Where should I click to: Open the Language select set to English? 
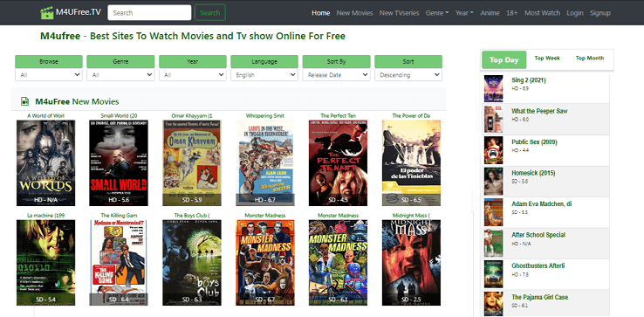coord(264,75)
